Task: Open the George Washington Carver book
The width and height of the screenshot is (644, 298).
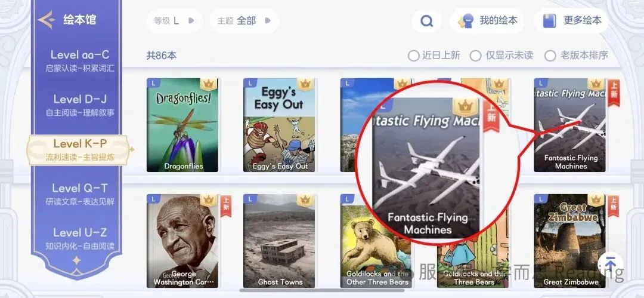Action: pyautogui.click(x=183, y=241)
